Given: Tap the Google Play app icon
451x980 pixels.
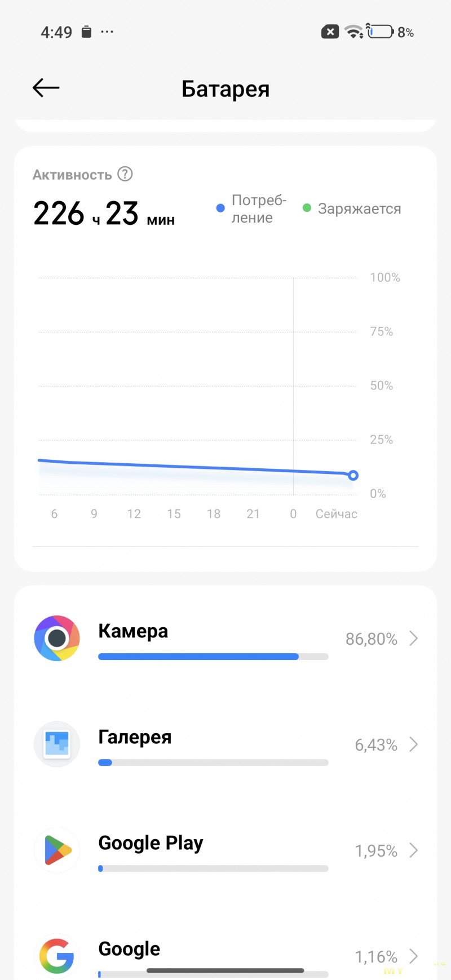Looking at the screenshot, I should point(57,850).
